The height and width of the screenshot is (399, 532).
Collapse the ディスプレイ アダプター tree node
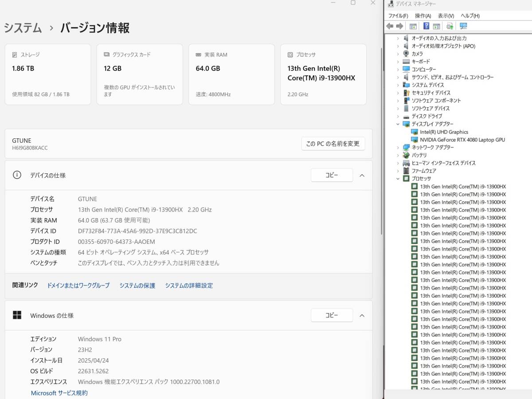pyautogui.click(x=398, y=124)
